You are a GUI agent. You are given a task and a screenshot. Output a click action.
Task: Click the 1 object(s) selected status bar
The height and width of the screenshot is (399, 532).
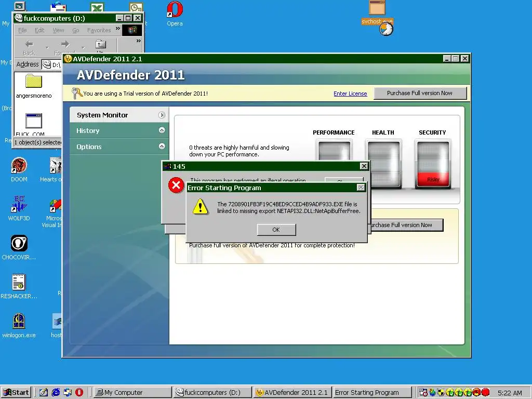37,142
